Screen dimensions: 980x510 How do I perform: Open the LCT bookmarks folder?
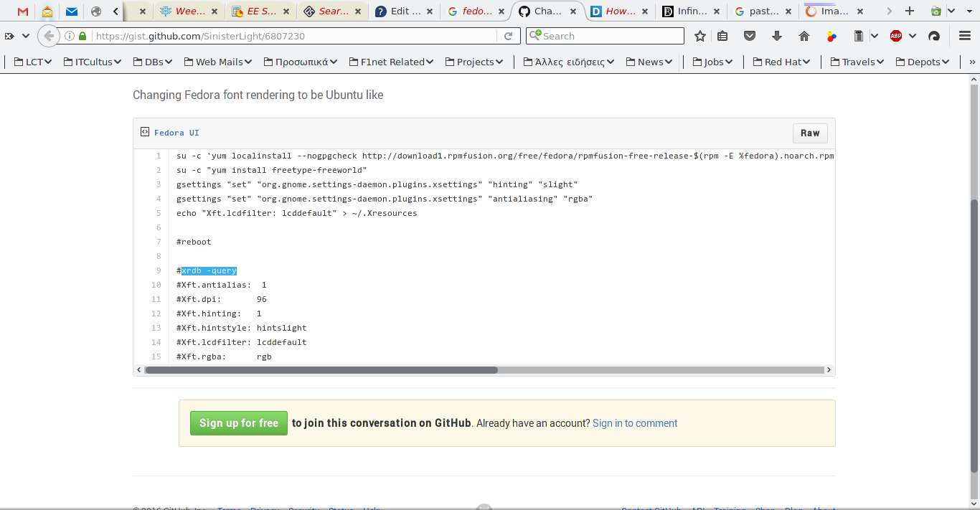click(32, 62)
